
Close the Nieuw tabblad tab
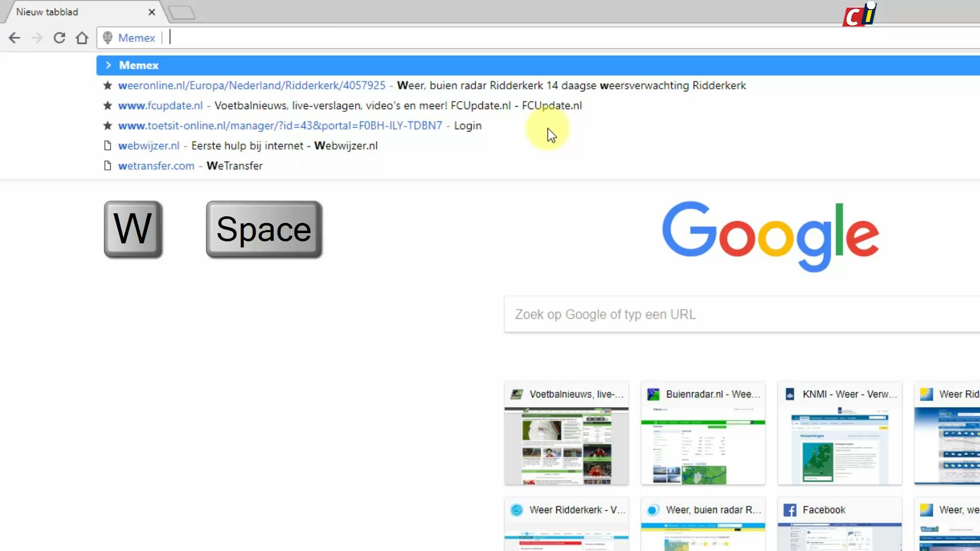tap(152, 12)
